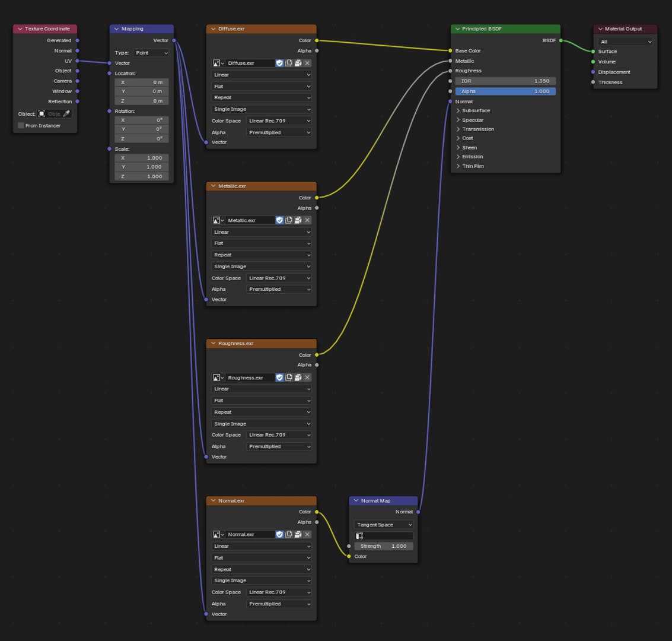
Task: Toggle fake user shield for Metallic.exr image
Action: 279,220
